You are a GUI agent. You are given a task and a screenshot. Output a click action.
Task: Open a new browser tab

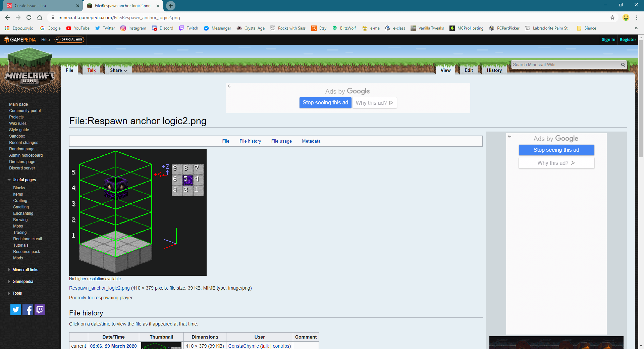[171, 6]
